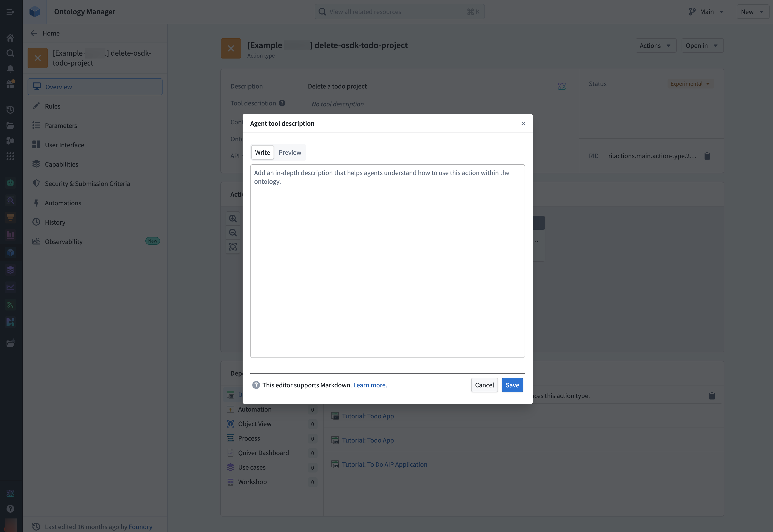Viewport: 773px width, 532px height.
Task: Open the Main branch selector
Action: pyautogui.click(x=706, y=11)
